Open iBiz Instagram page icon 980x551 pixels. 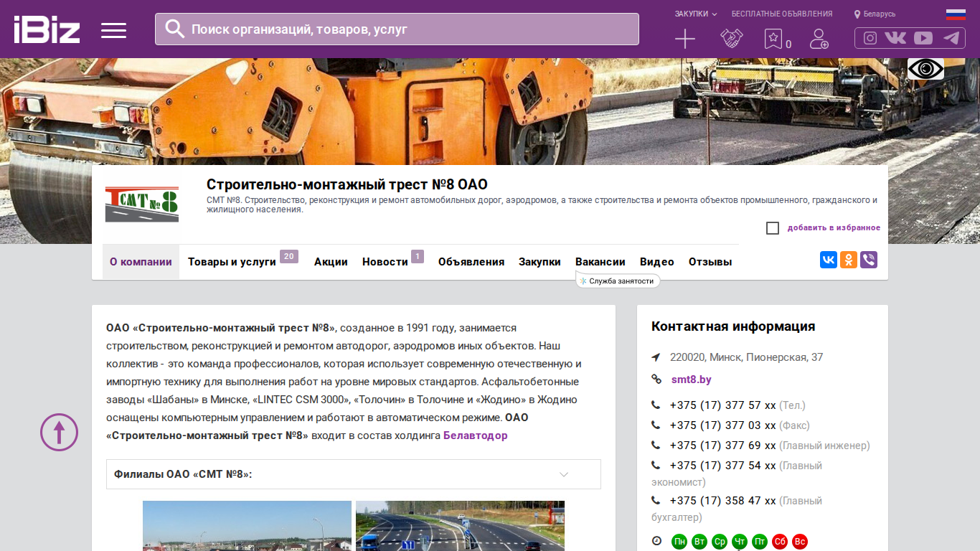[870, 38]
